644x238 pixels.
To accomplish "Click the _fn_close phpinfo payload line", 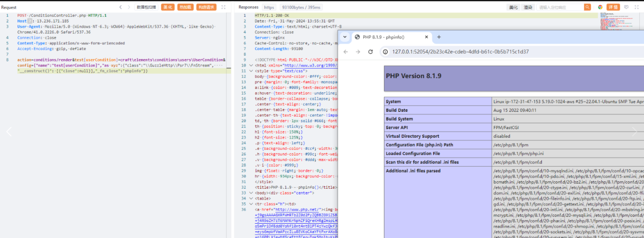I will click(83, 71).
